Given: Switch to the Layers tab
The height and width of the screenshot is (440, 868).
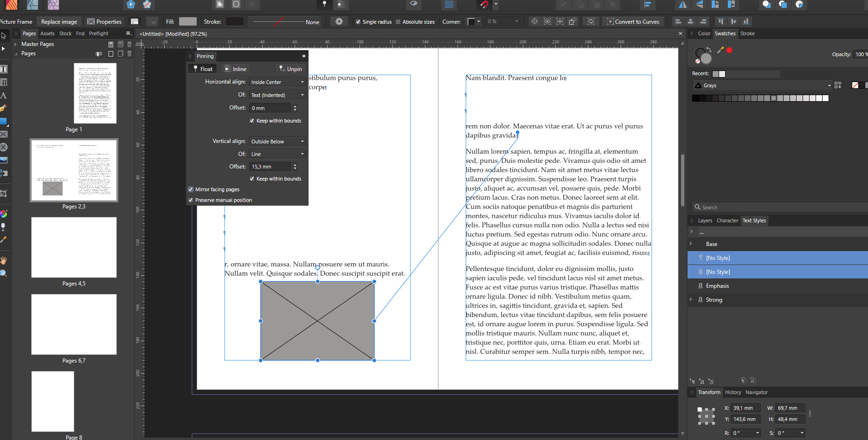Looking at the screenshot, I should coord(705,220).
